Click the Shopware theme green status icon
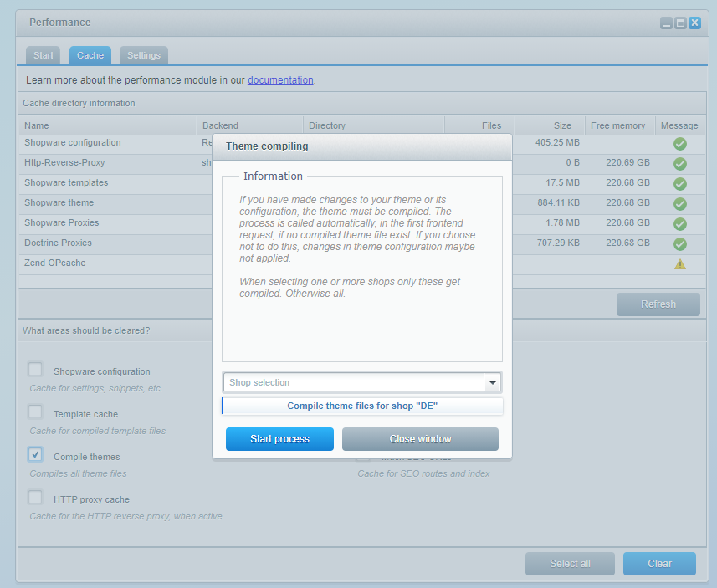The height and width of the screenshot is (588, 717). 679,204
